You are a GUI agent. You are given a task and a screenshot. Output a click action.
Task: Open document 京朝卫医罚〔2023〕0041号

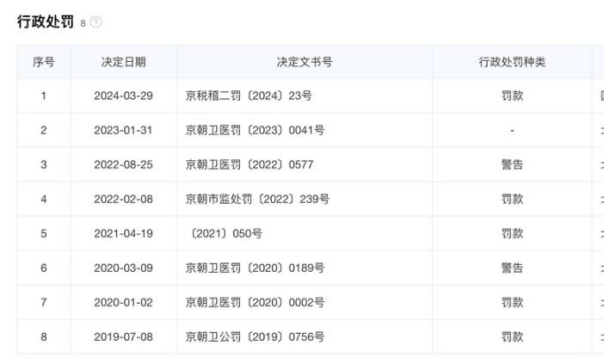click(x=255, y=130)
